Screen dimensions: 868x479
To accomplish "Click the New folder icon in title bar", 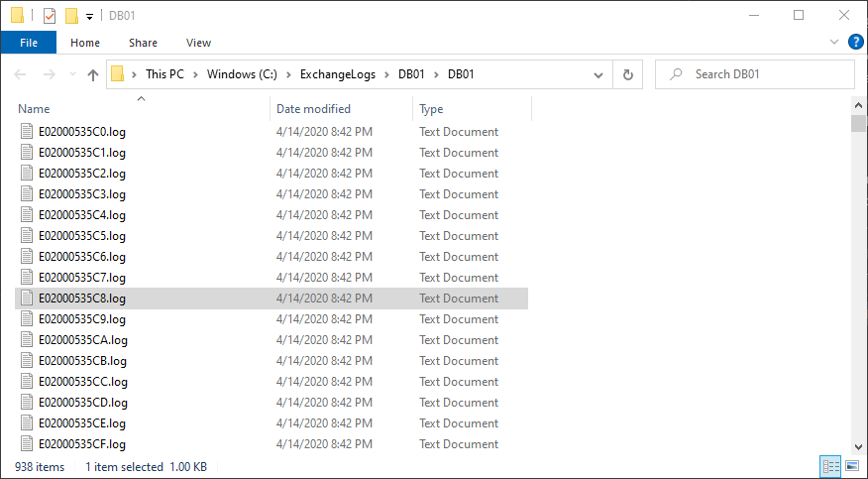I will pos(71,16).
